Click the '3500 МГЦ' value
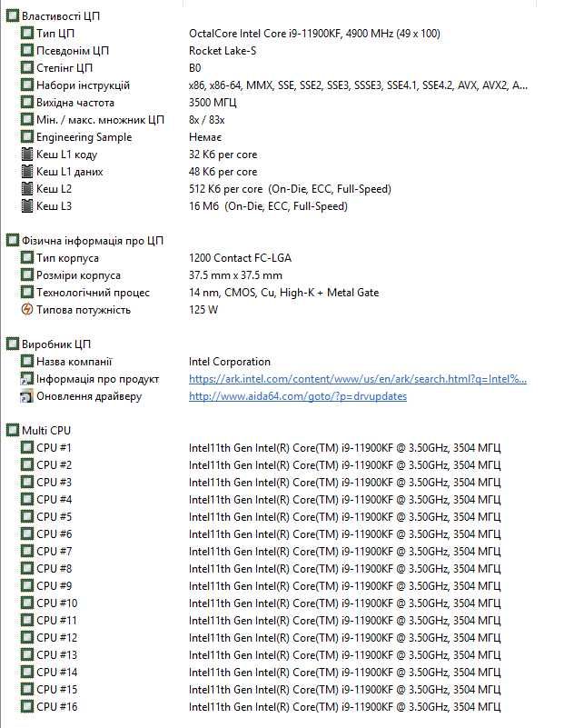This screenshot has height=728, width=584. (x=213, y=103)
